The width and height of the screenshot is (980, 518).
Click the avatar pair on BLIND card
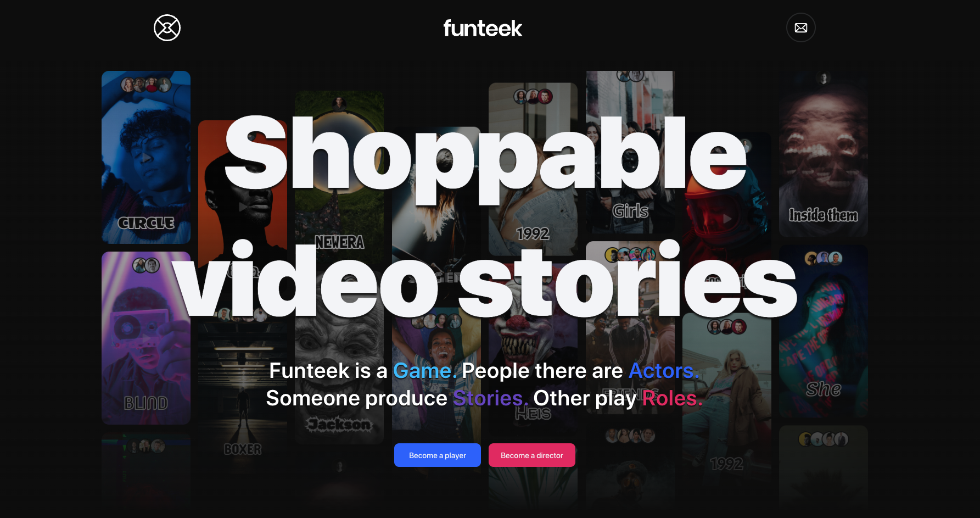146,265
